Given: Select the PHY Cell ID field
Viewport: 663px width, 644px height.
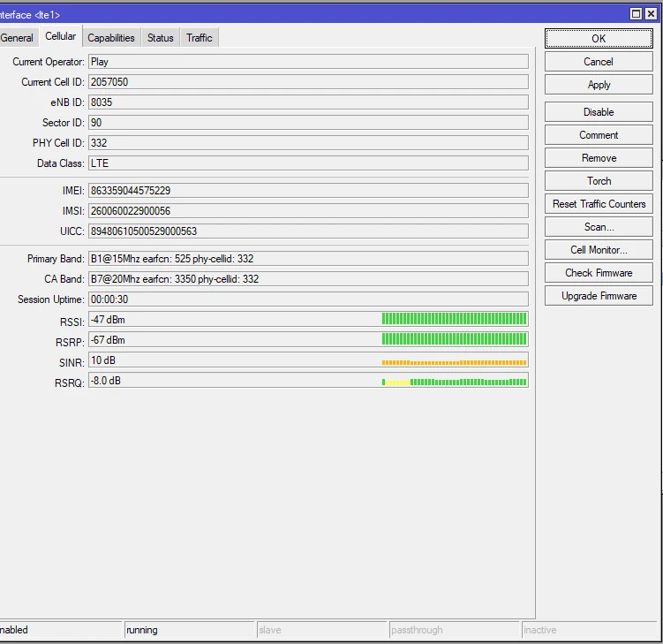Looking at the screenshot, I should click(308, 143).
